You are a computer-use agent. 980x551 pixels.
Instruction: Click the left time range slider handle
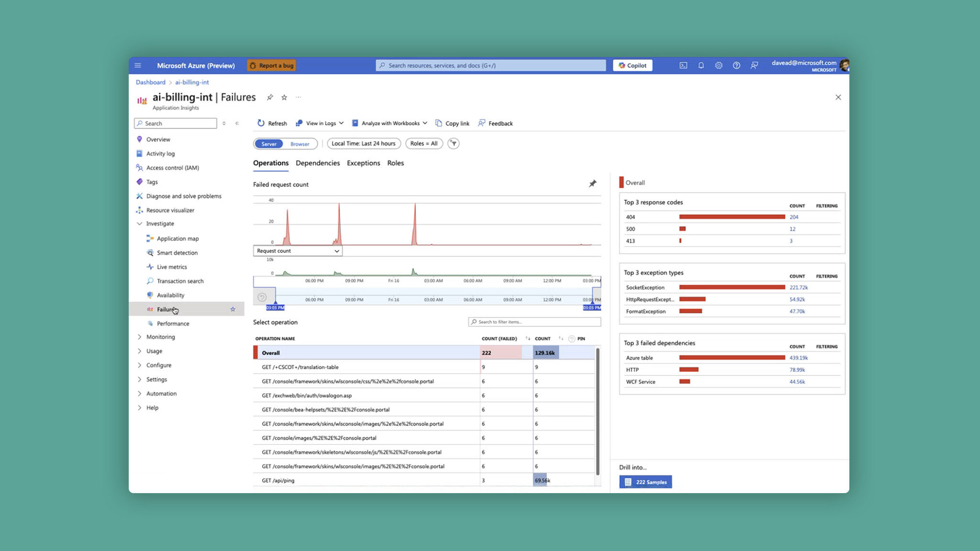click(x=275, y=302)
